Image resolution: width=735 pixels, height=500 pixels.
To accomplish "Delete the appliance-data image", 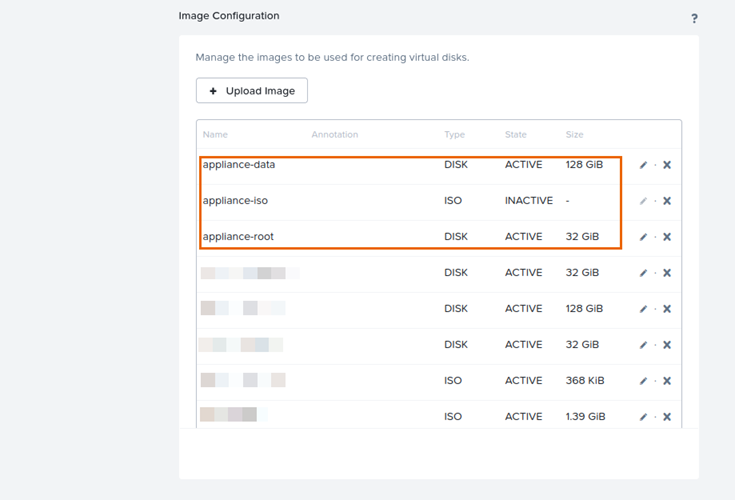I will point(667,165).
